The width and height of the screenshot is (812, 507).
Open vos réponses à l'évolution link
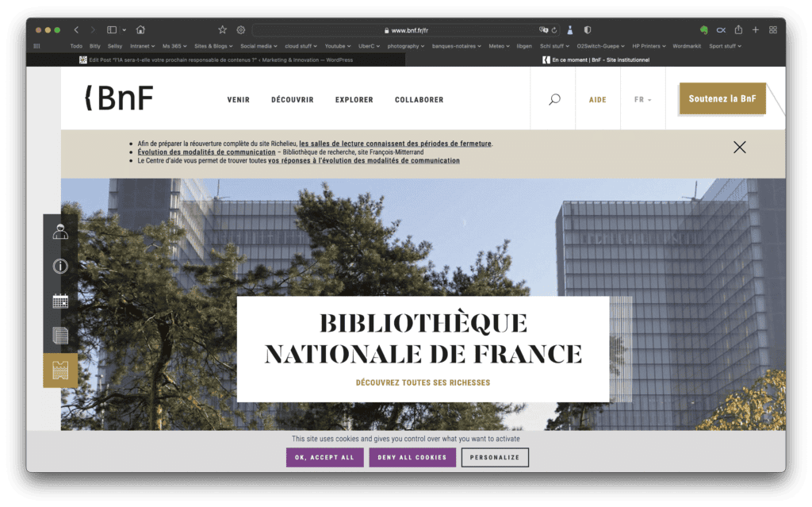(x=363, y=161)
